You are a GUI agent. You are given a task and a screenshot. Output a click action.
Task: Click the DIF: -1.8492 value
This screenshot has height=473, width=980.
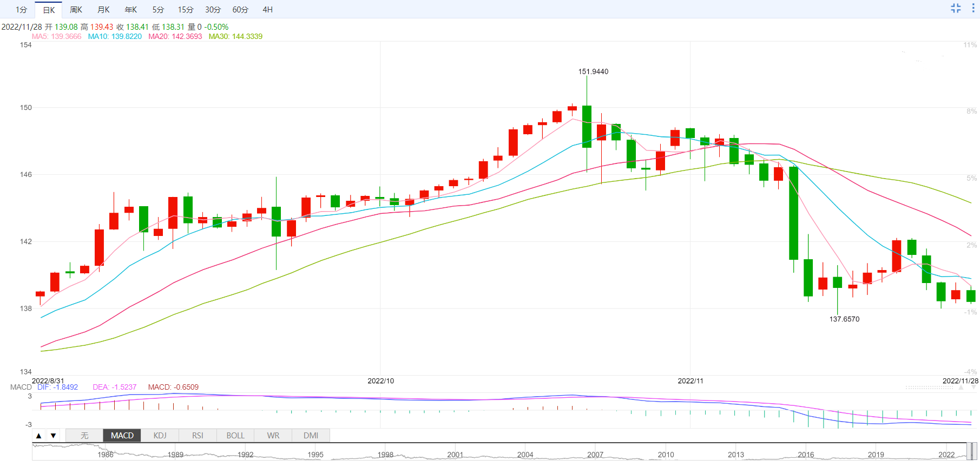[57, 387]
